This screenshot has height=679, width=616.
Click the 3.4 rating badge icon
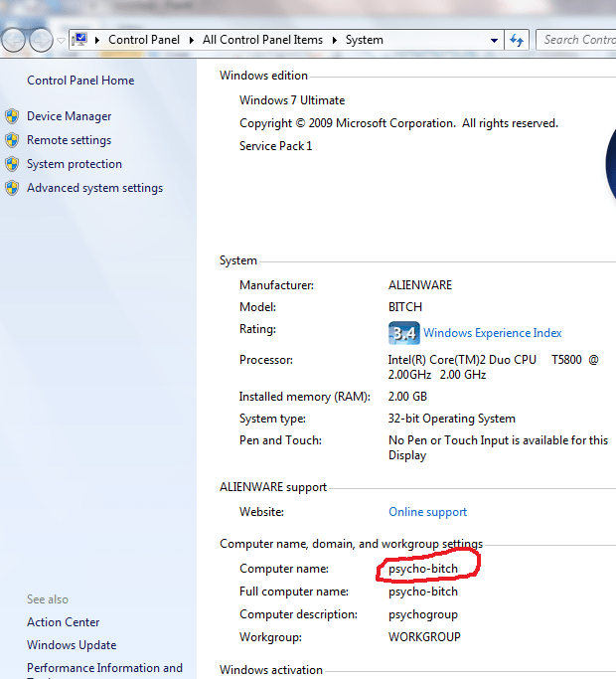click(x=404, y=333)
